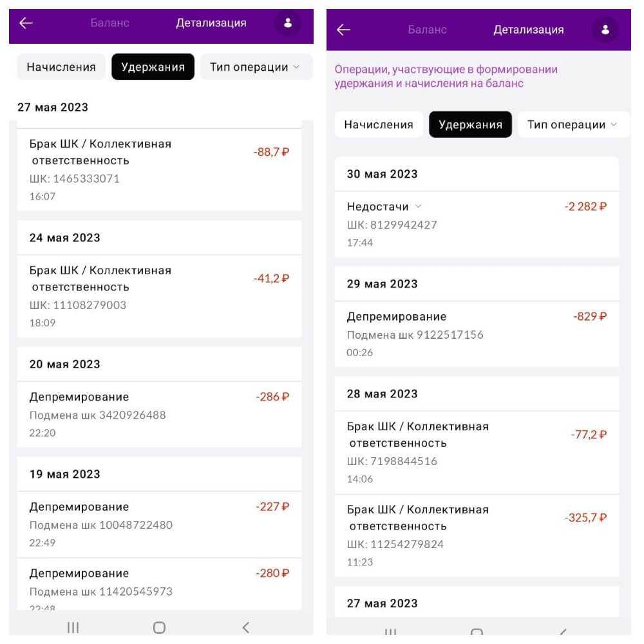Image resolution: width=644 pixels, height=644 pixels.
Task: Open the -286 ₽ Депремирование entry
Action: [x=159, y=414]
